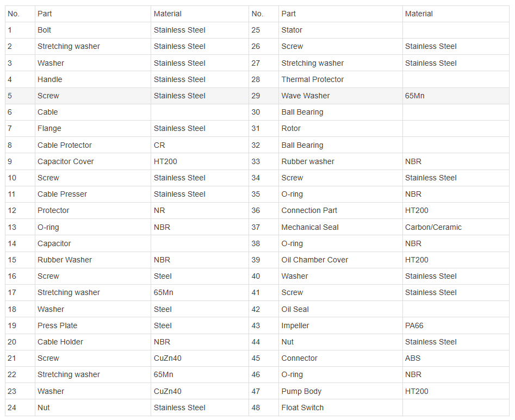
Task: Select the 'Carbon/Ceramic' material cell
Action: click(x=456, y=227)
